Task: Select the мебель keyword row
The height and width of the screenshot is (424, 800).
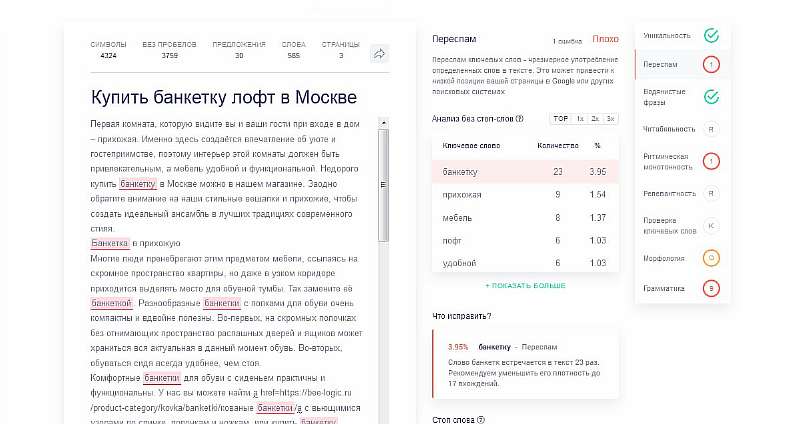Action: tap(525, 218)
